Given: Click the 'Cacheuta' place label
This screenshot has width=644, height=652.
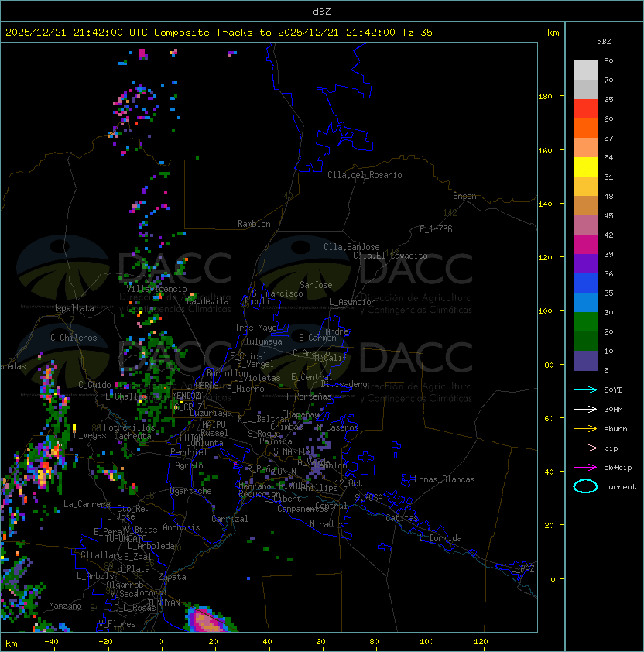Looking at the screenshot, I should [x=132, y=436].
